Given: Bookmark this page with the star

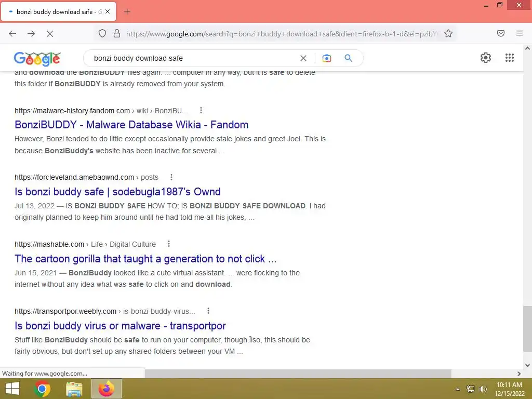Looking at the screenshot, I should 448,33.
